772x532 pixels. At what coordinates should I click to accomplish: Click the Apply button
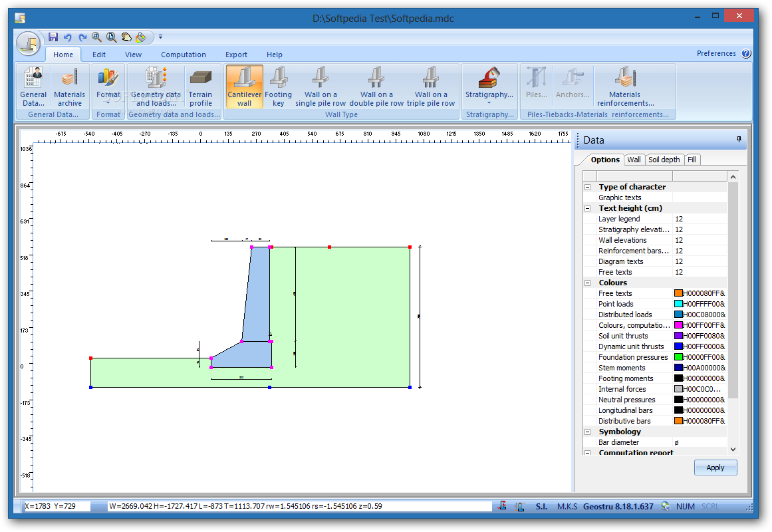click(715, 467)
